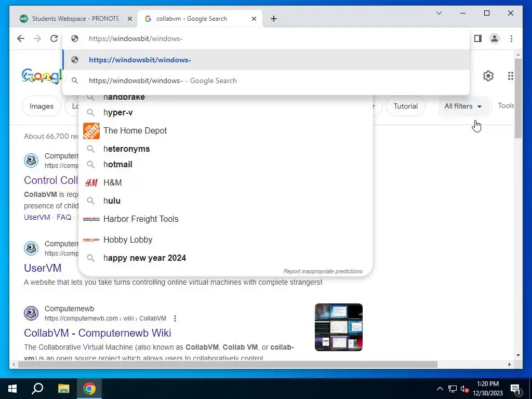
Task: Open Windows Start menu
Action: coord(12,389)
